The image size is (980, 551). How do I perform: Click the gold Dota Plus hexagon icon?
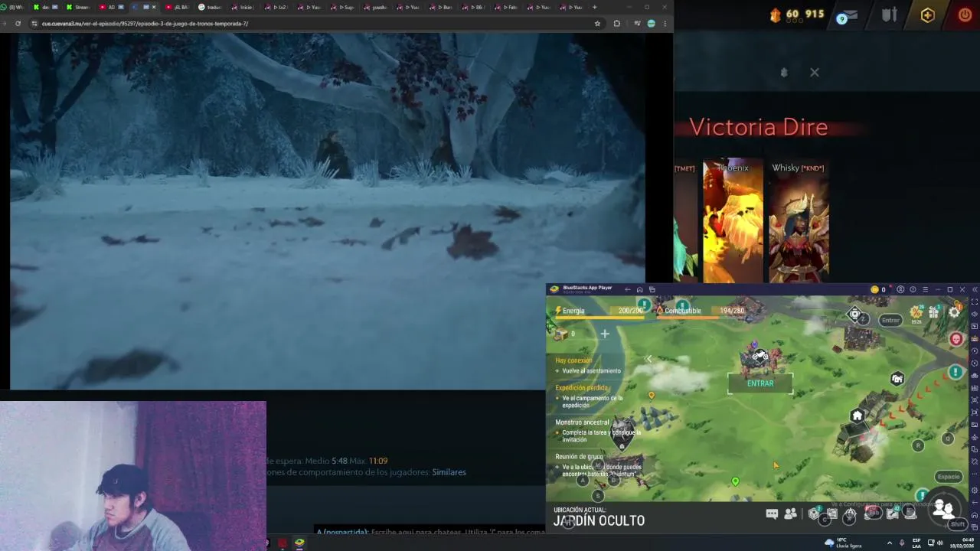pos(927,15)
